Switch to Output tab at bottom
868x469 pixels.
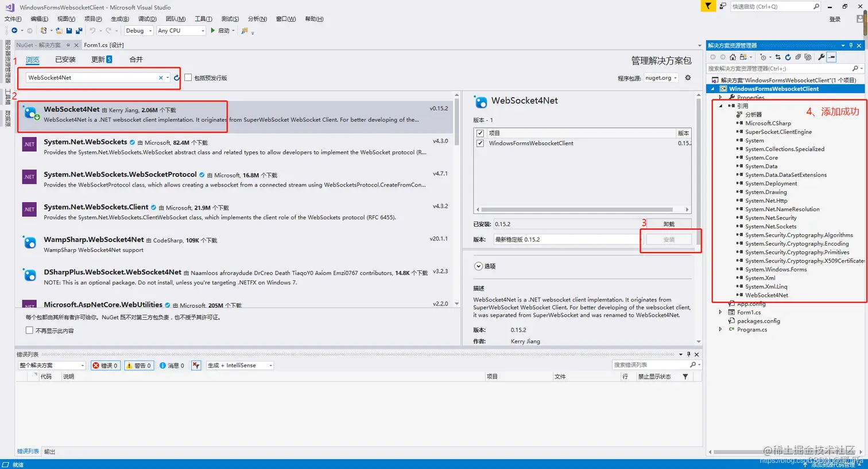point(50,452)
